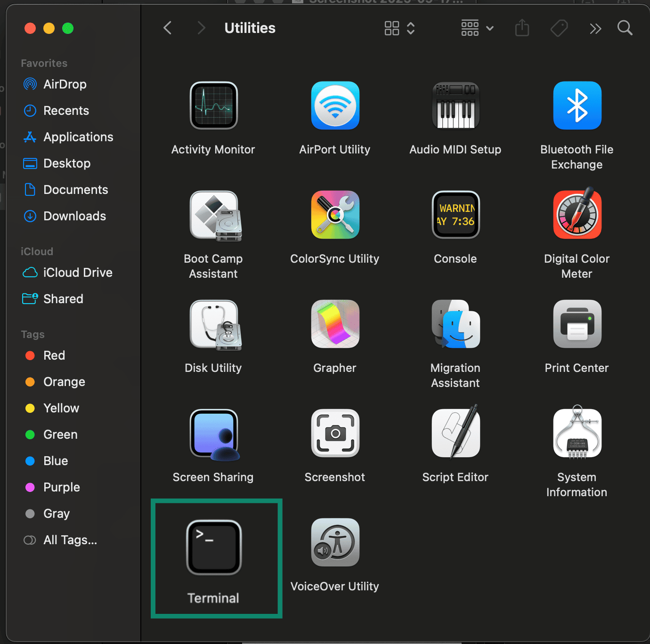The image size is (650, 644).
Task: Open AirDrop in the sidebar
Action: click(x=55, y=84)
